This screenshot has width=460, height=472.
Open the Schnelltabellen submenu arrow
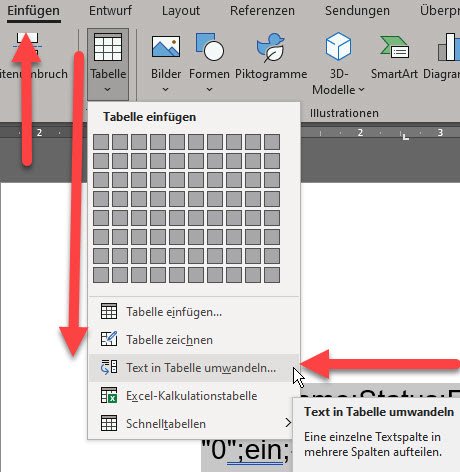coord(288,423)
